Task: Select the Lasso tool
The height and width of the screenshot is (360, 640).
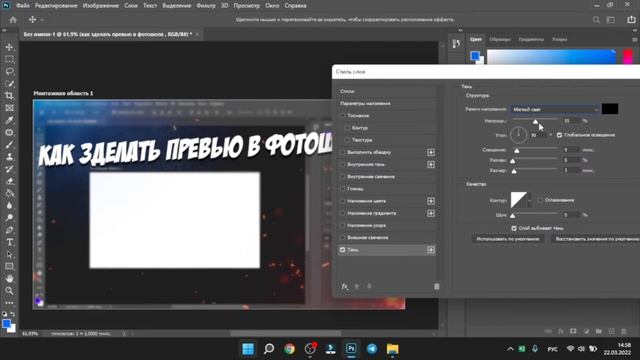Action: pos(9,71)
